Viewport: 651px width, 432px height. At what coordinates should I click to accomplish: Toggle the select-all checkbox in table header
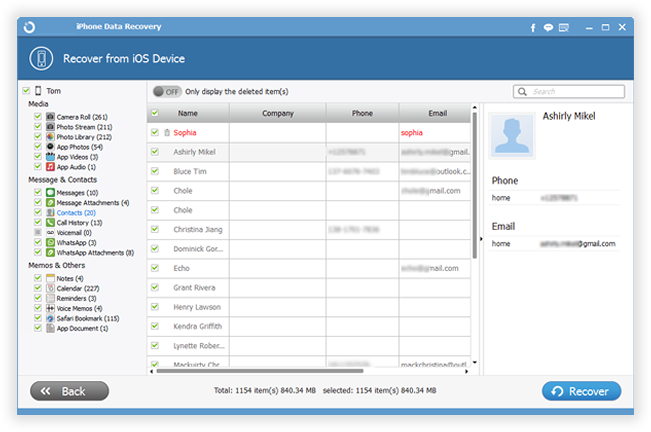click(x=155, y=113)
